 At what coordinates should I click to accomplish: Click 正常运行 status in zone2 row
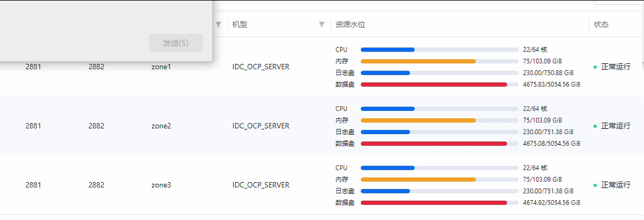pyautogui.click(x=616, y=126)
